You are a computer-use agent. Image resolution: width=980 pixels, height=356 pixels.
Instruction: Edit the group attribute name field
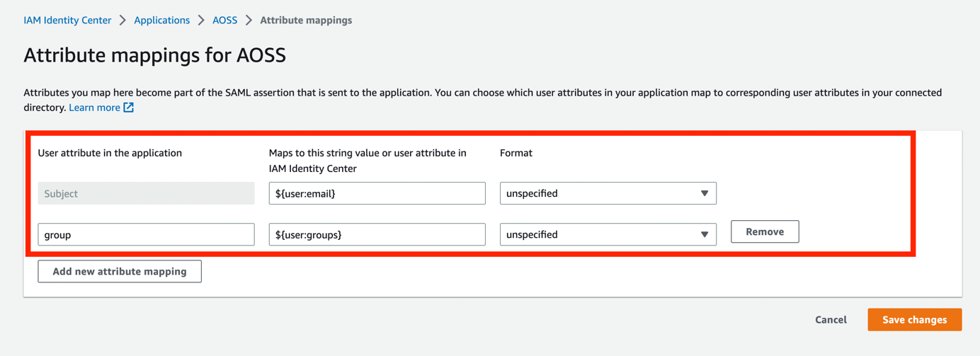coord(146,234)
